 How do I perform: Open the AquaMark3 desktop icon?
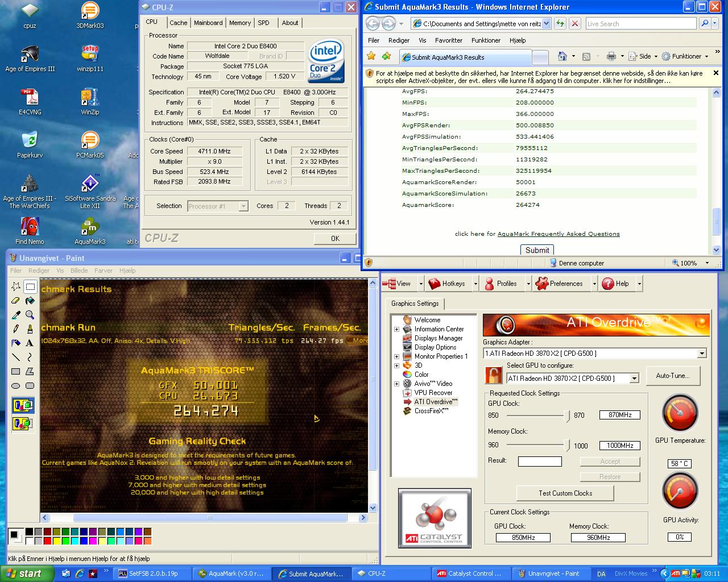point(90,231)
